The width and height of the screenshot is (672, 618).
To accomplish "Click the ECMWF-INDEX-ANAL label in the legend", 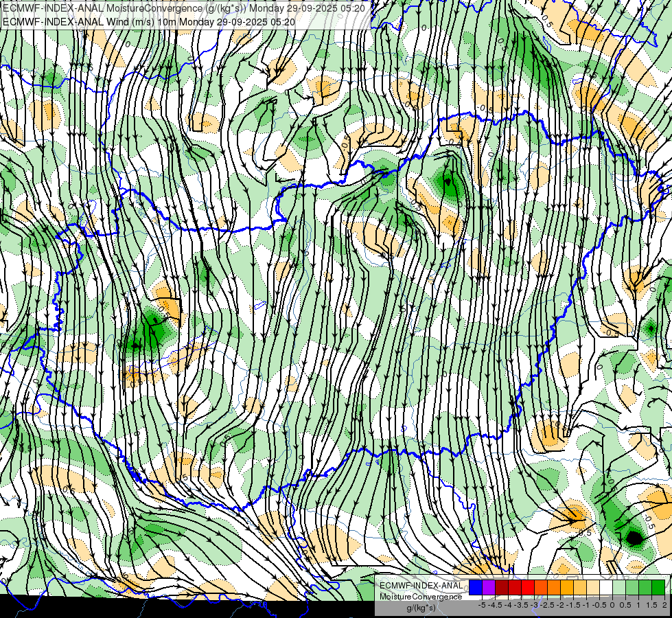I will pyautogui.click(x=421, y=586).
